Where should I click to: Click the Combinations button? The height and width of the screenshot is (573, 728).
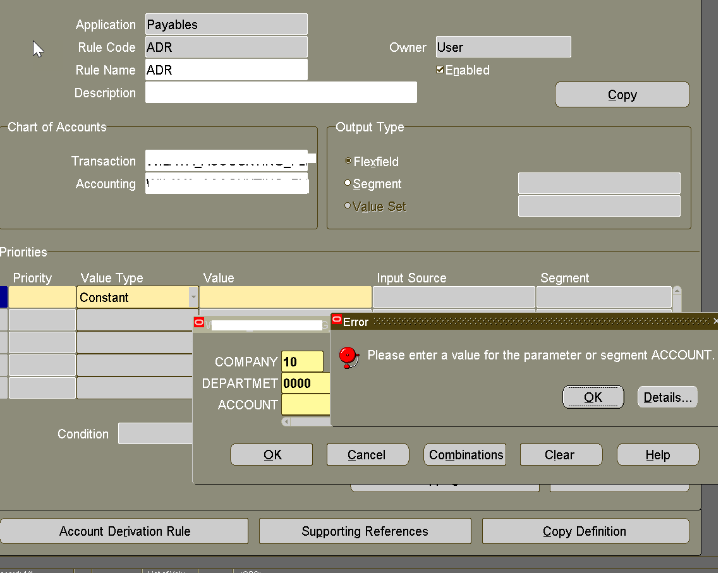pyautogui.click(x=464, y=454)
